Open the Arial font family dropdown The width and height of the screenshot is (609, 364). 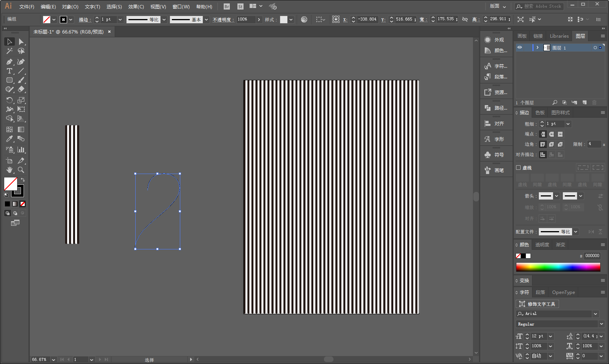tap(595, 314)
